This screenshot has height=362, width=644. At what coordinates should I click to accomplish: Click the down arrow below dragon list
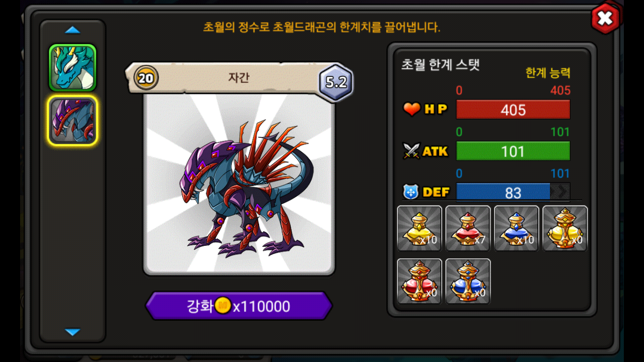[72, 332]
